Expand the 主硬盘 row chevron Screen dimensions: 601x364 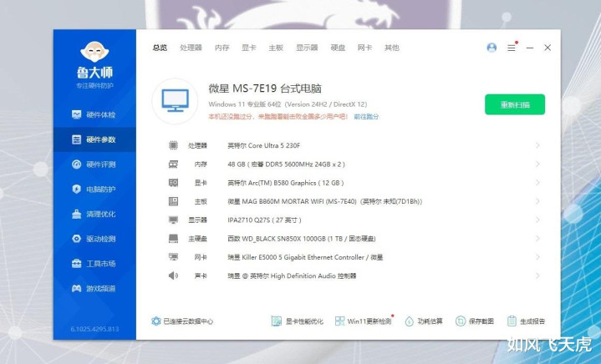click(537, 239)
